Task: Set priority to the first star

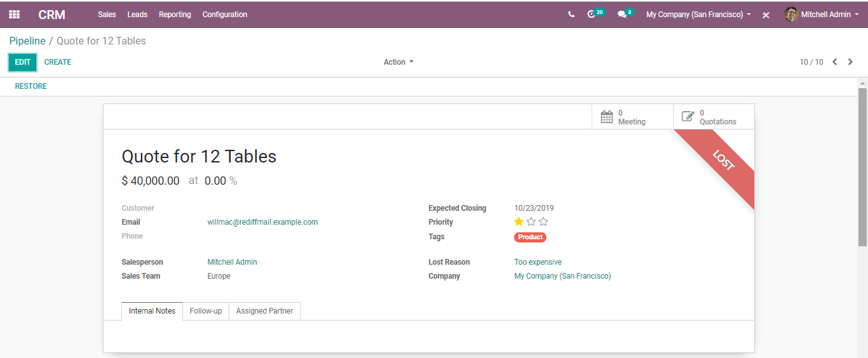Action: click(x=519, y=222)
